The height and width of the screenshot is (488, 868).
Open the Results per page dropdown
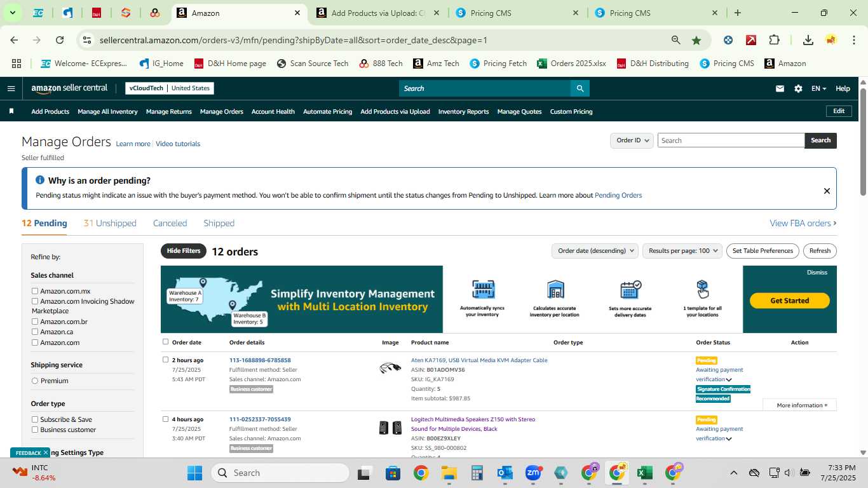pos(682,251)
